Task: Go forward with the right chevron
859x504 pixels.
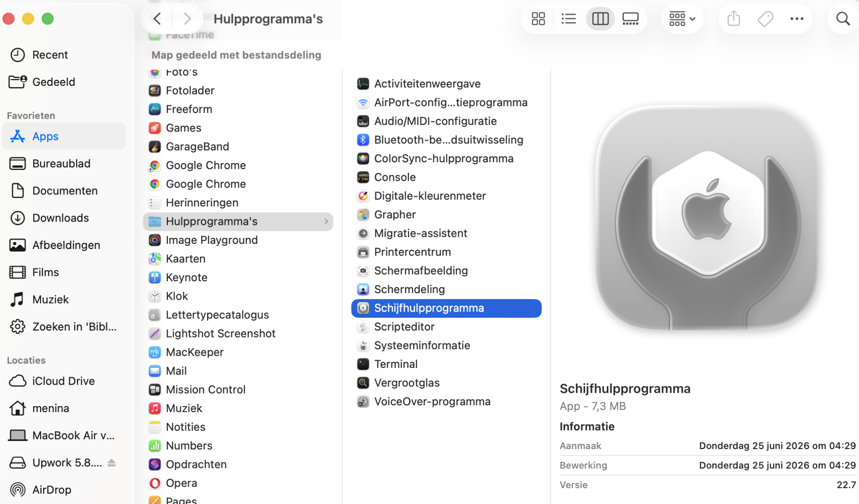Action: 187,18
